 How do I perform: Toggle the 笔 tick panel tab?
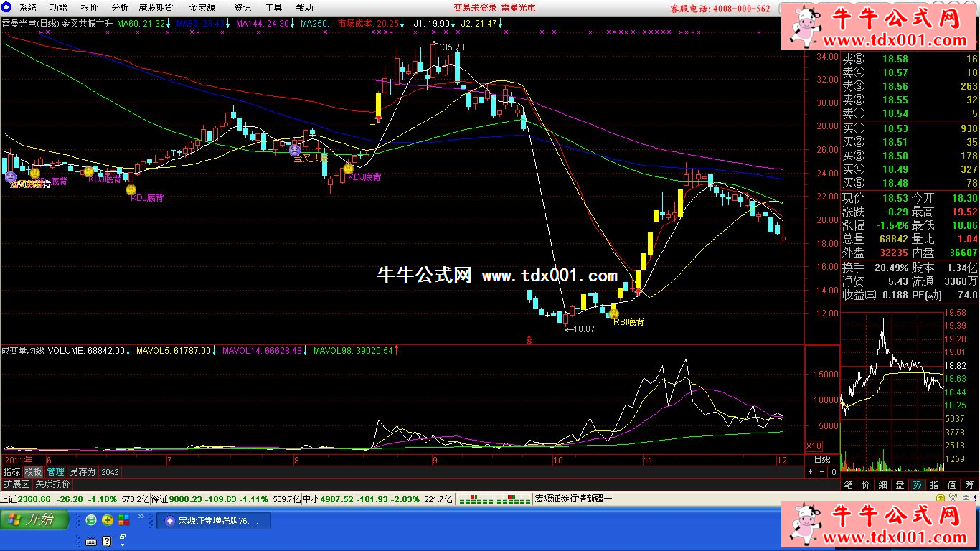click(x=849, y=485)
